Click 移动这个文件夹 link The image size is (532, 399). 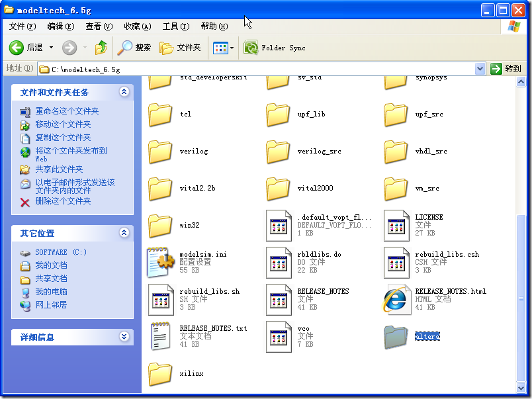[x=63, y=124]
